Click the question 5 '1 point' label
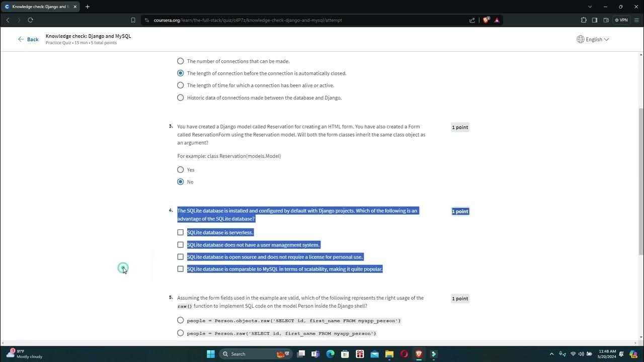The height and width of the screenshot is (362, 644). [x=460, y=298]
